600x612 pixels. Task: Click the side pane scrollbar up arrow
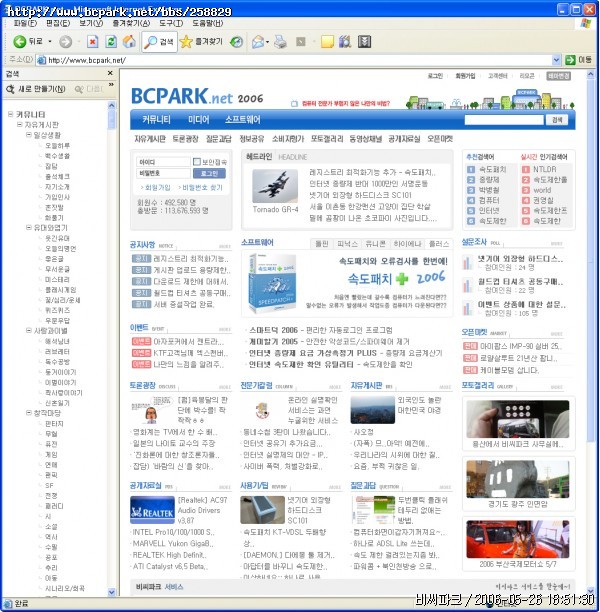click(112, 105)
